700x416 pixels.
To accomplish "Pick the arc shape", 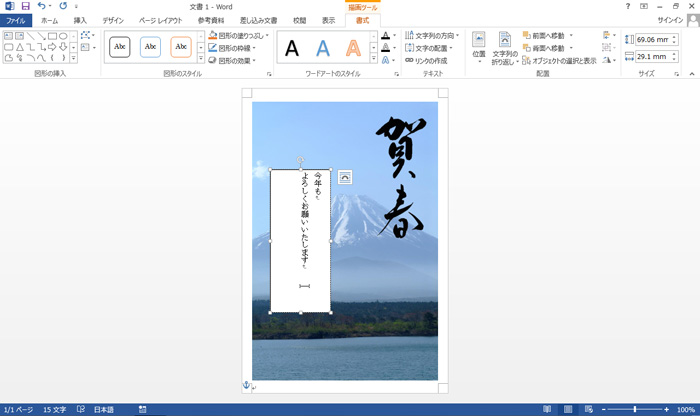I will [31, 58].
